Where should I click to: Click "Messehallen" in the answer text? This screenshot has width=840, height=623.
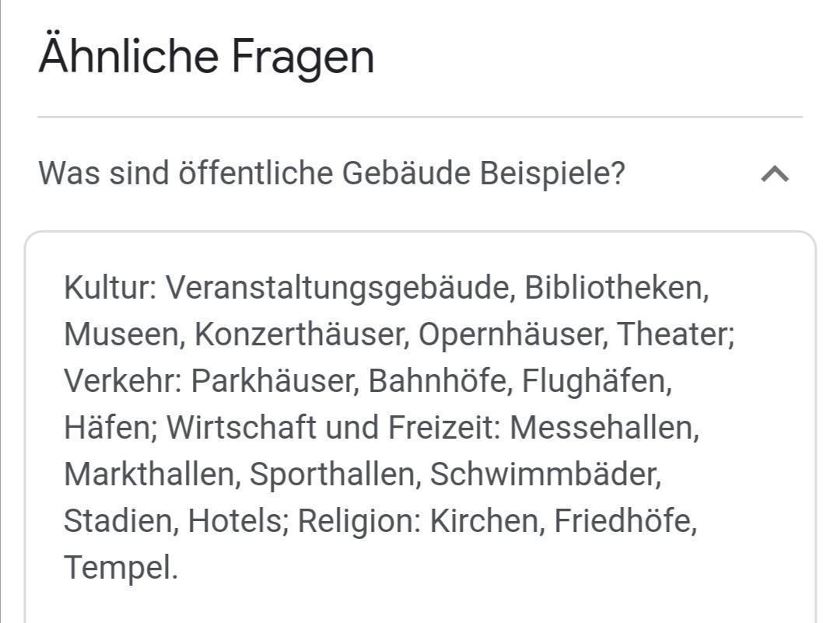[602, 428]
